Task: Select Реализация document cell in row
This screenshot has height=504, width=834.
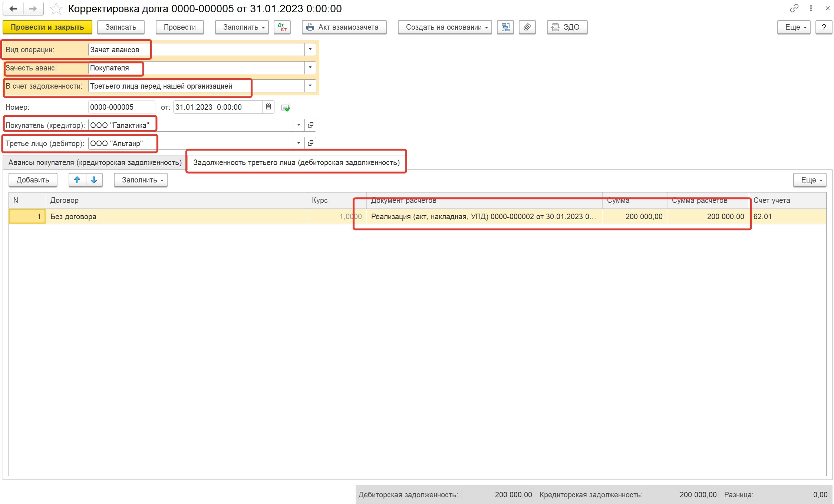Action: pos(484,217)
